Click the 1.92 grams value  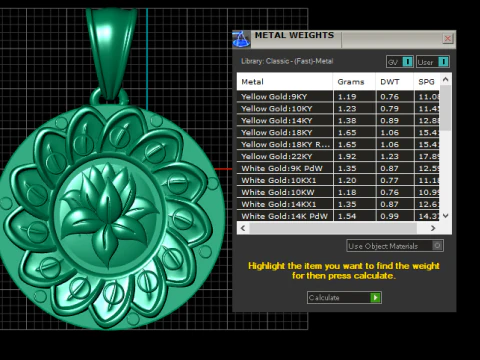click(347, 157)
